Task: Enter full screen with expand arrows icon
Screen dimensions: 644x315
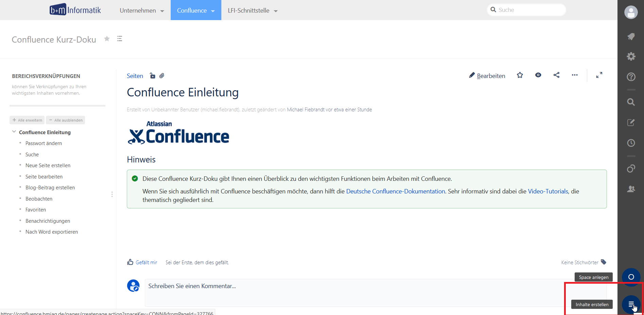Action: click(x=599, y=75)
